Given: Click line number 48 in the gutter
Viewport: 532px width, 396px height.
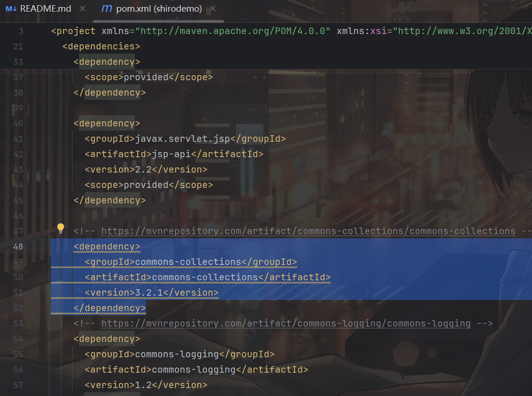Looking at the screenshot, I should (x=18, y=246).
